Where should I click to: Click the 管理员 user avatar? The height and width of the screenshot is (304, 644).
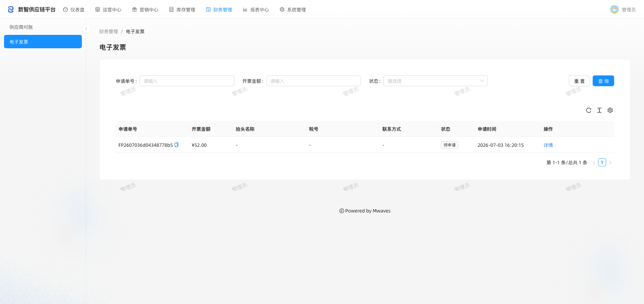pos(614,9)
